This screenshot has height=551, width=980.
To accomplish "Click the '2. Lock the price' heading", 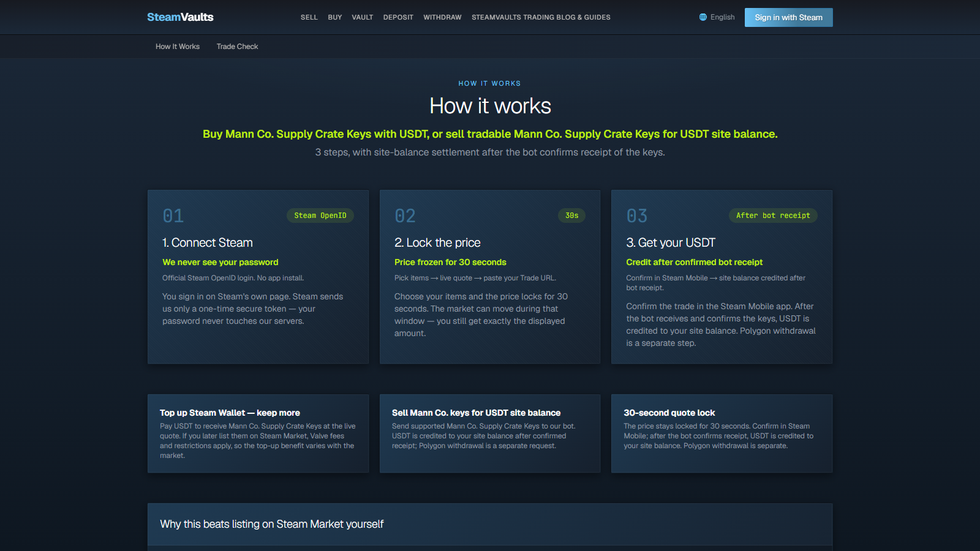I will (437, 242).
